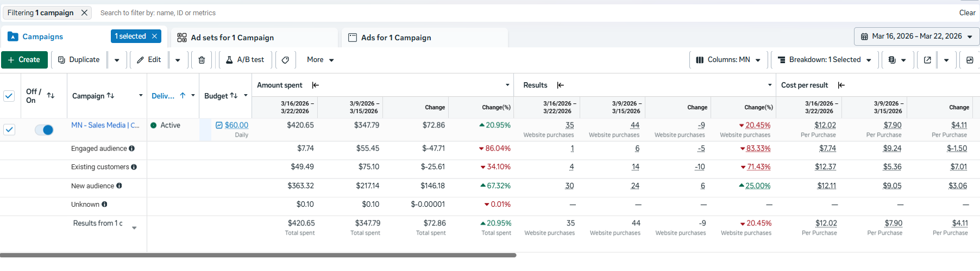
Task: Toggle the MN - Sales Media campaign off
Action: click(44, 130)
